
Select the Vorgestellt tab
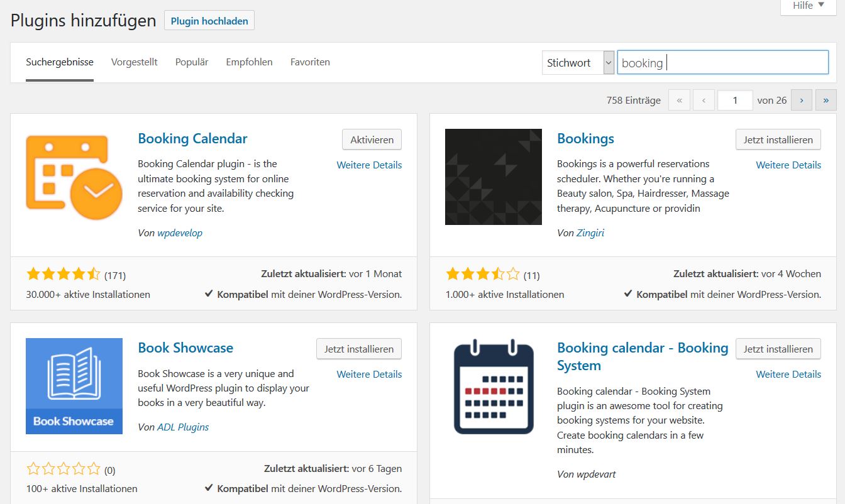pos(135,62)
